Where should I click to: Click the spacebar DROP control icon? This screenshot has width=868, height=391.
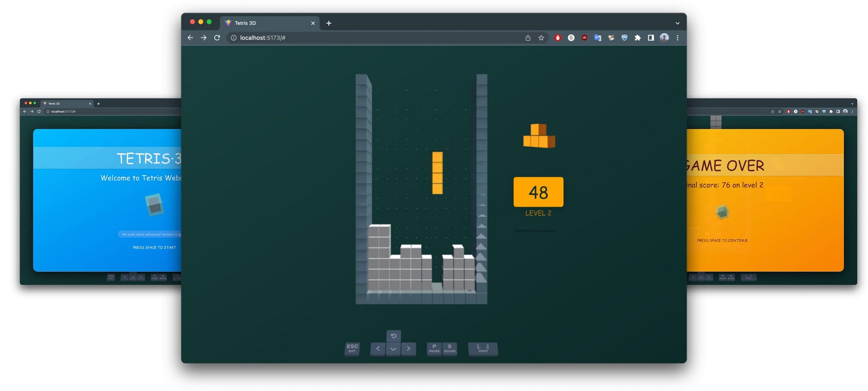tap(483, 349)
